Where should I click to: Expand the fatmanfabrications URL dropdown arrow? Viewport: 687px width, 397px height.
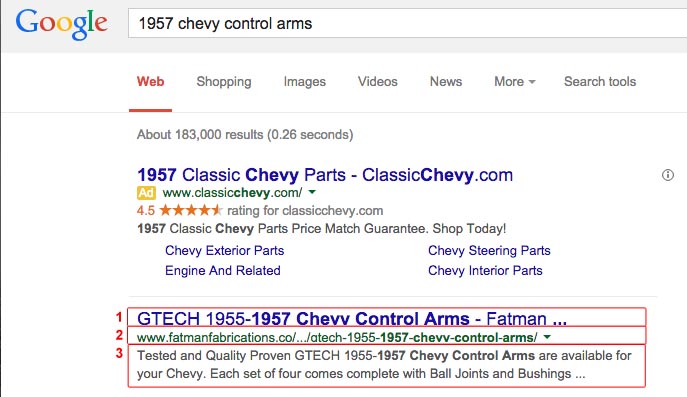(547, 337)
